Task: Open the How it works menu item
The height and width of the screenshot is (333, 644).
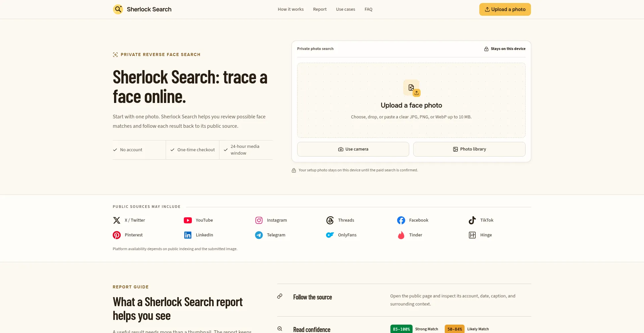Action: point(290,9)
